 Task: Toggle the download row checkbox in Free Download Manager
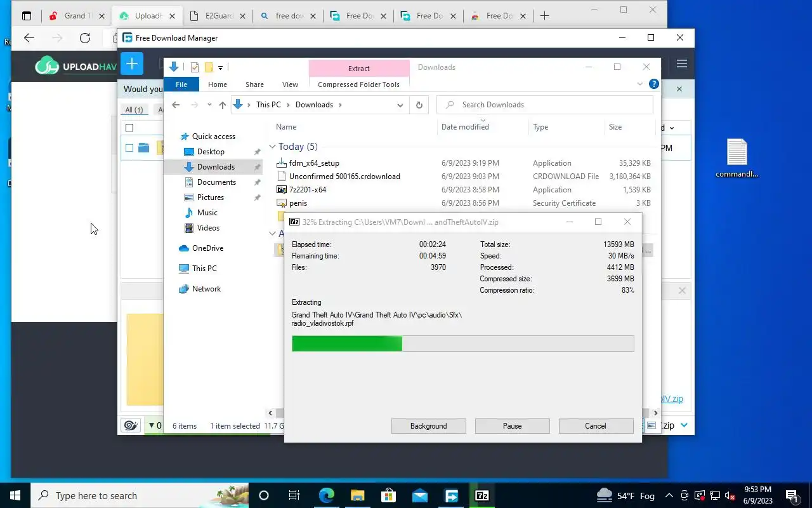click(129, 148)
